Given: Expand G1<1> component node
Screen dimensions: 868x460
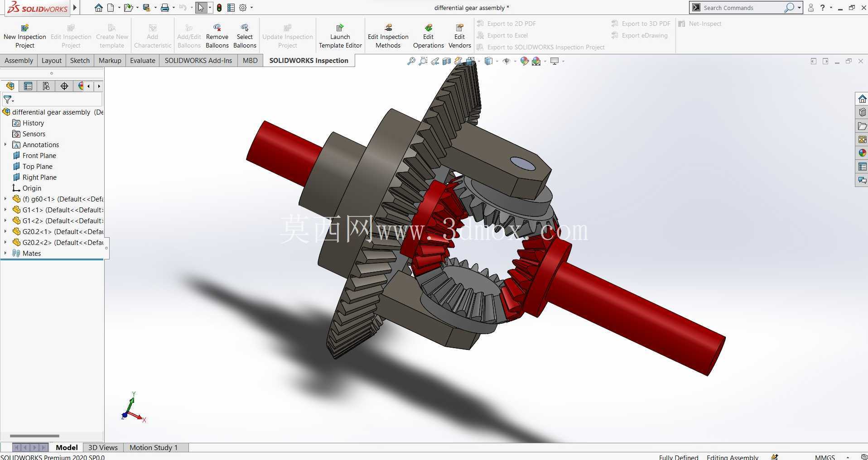Looking at the screenshot, I should (5, 210).
